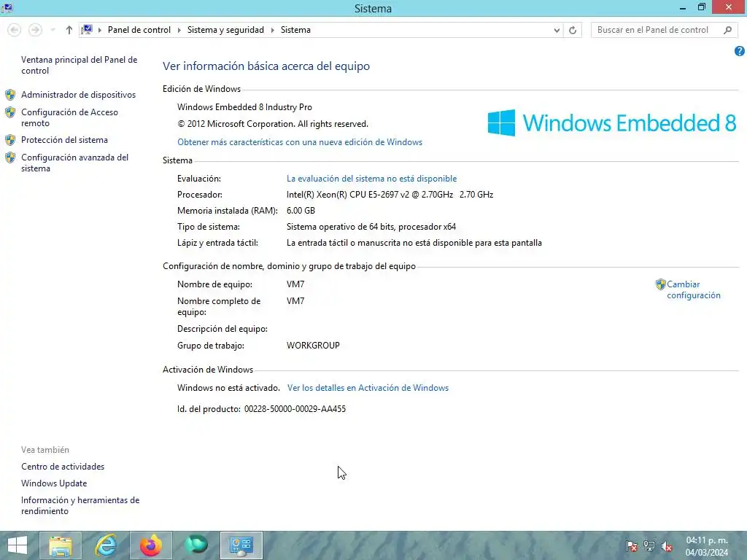Click shield icon next to Cambiar configuración

(x=661, y=284)
